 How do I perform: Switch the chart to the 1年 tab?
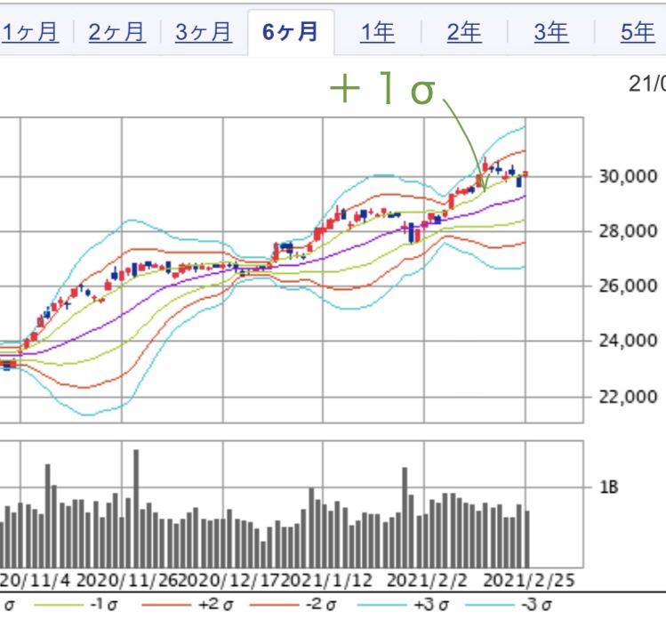(x=377, y=33)
